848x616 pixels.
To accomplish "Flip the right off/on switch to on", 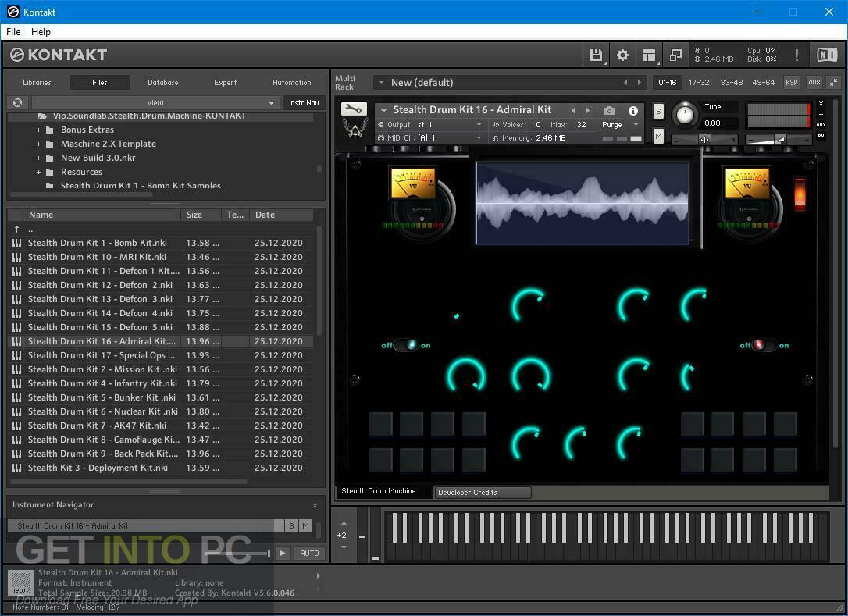I will 764,344.
